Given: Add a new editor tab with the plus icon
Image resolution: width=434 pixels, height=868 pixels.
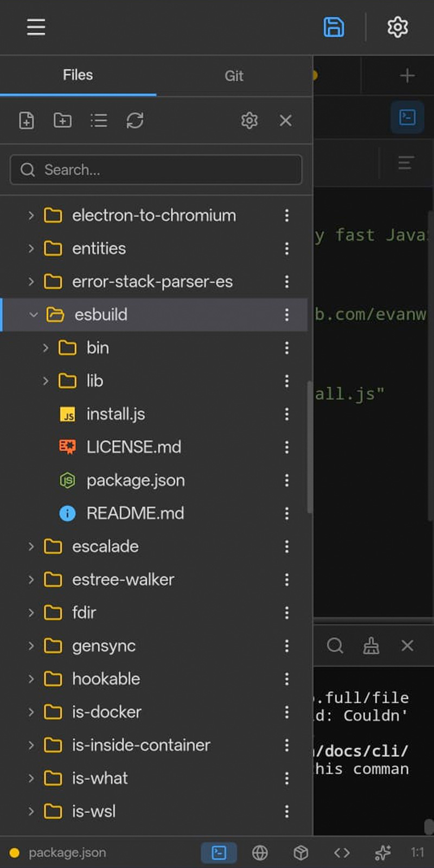Looking at the screenshot, I should 407,75.
